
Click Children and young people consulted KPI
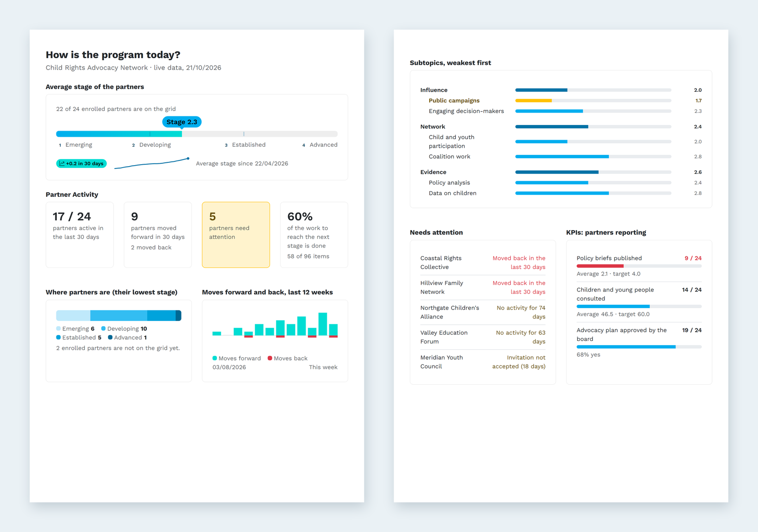639,301
